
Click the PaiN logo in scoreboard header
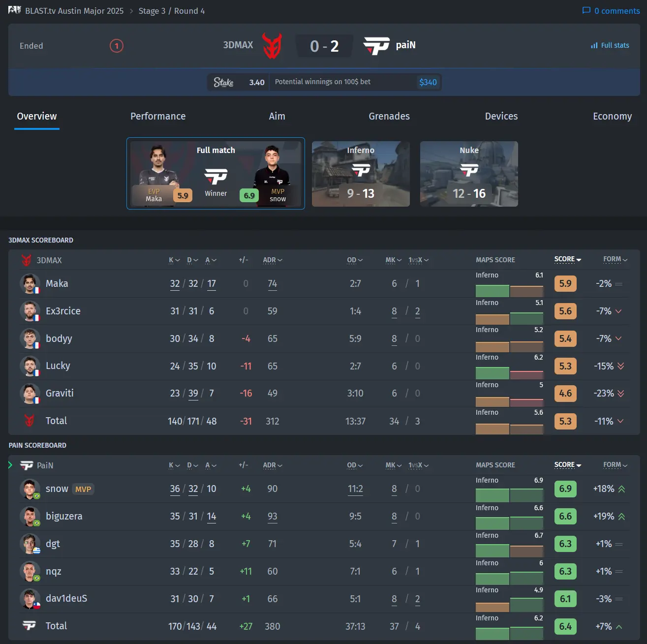[x=27, y=465]
